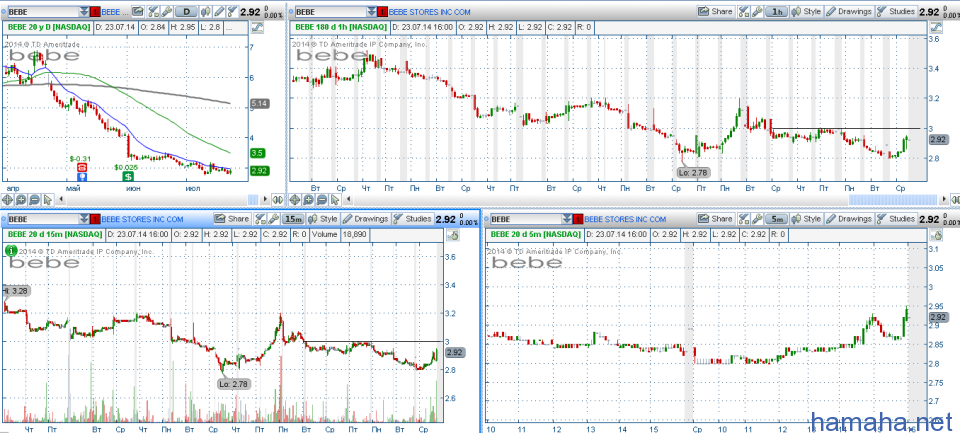This screenshot has height=433, width=960.
Task: Open Drawings menu in 1h chart
Action: (849, 12)
